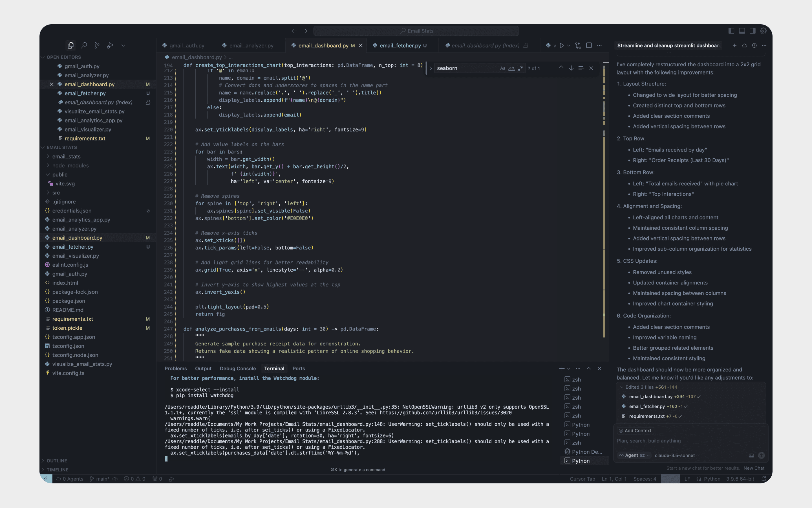Expand the TIMELINE section
The height and width of the screenshot is (508, 812).
point(43,470)
